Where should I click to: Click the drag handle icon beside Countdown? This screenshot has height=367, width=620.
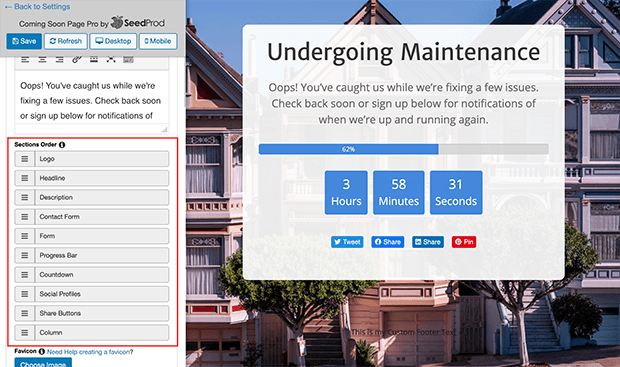click(x=25, y=275)
